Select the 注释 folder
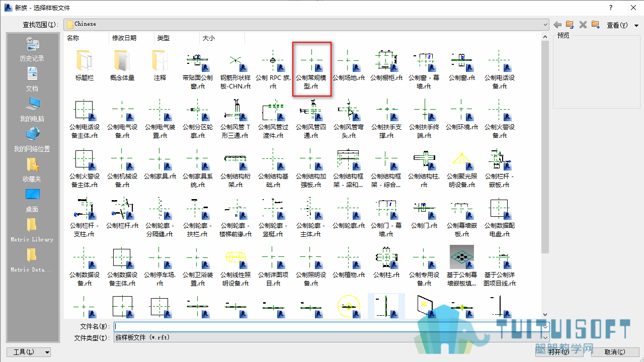Screen dimensions: 644x362 pyautogui.click(x=160, y=65)
